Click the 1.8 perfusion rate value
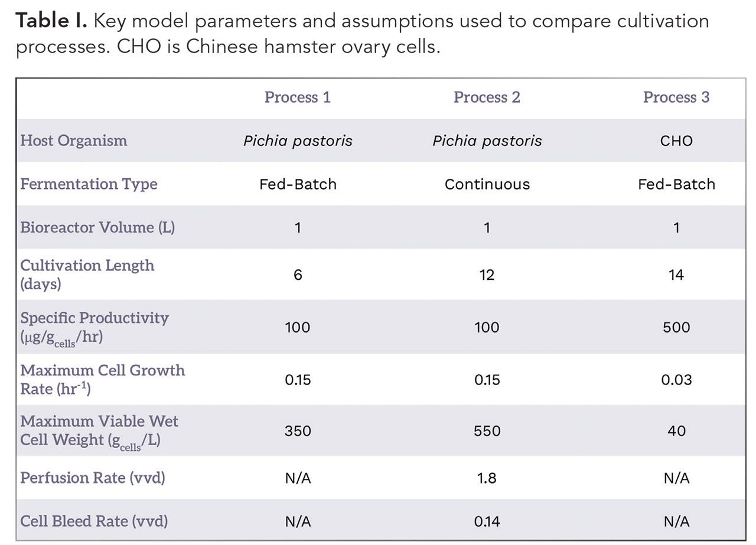 487,478
